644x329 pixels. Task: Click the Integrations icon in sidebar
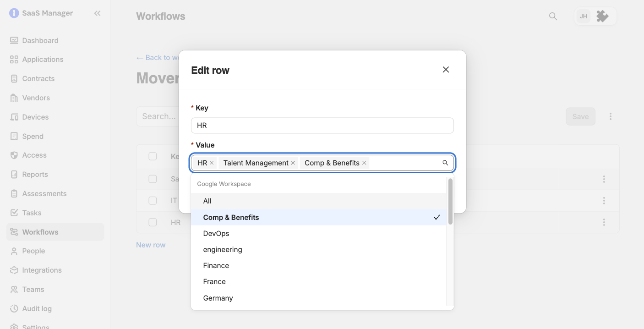14,270
